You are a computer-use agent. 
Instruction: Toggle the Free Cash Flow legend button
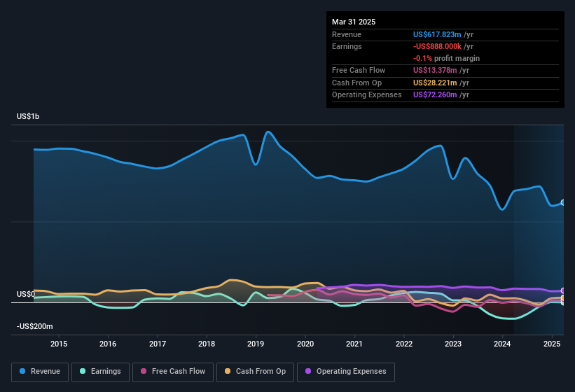[173, 372]
